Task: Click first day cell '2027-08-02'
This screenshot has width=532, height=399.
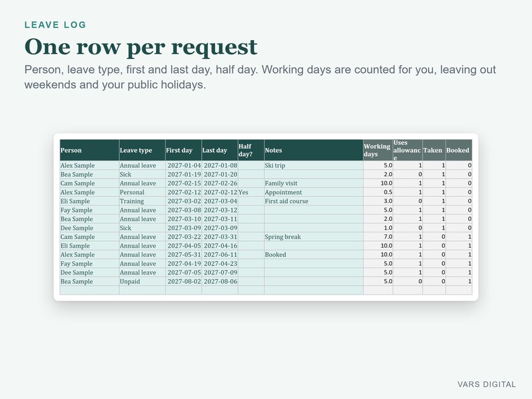Action: (x=184, y=281)
